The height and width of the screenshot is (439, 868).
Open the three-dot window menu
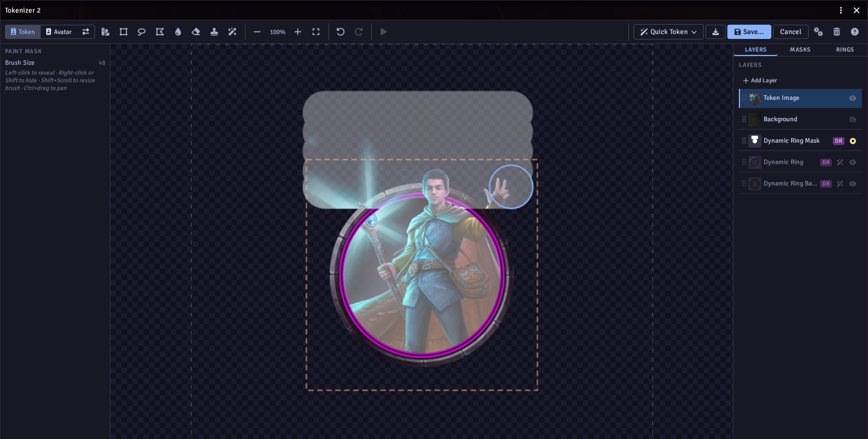point(841,10)
